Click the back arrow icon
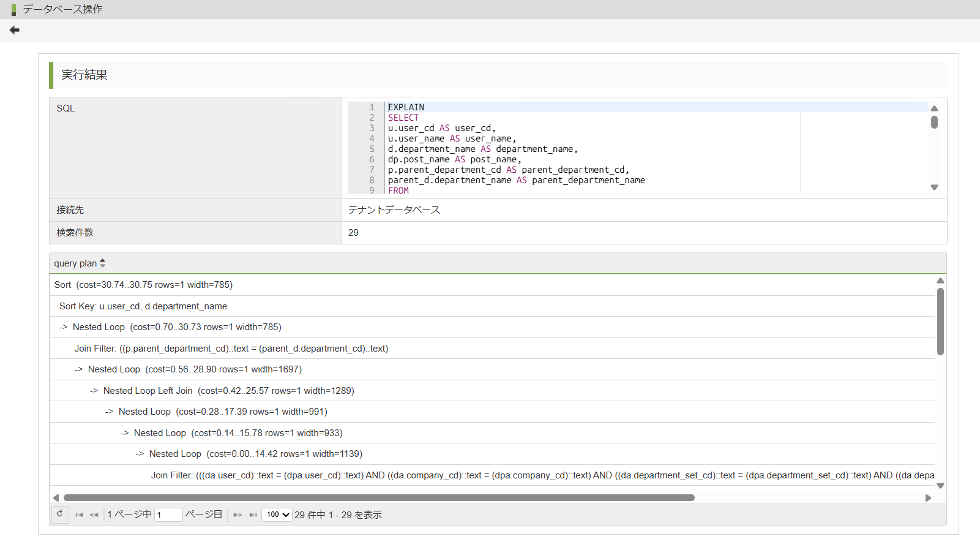This screenshot has height=558, width=980. (x=15, y=30)
